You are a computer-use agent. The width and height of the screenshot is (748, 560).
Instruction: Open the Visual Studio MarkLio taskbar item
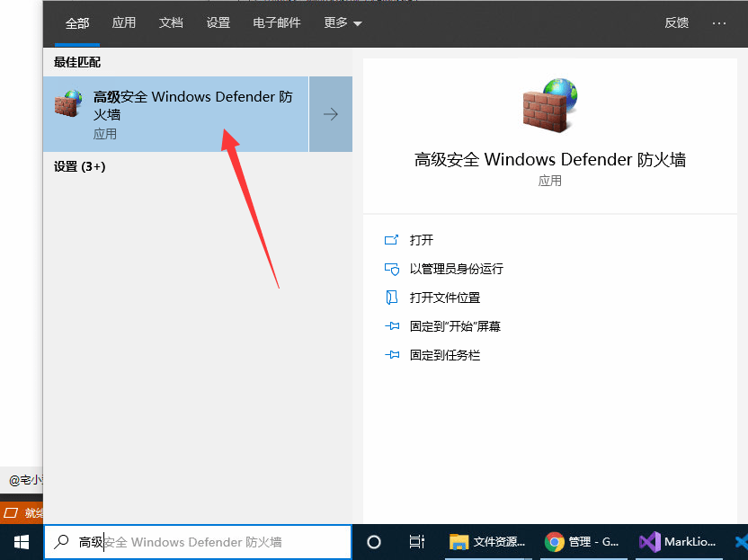[675, 542]
